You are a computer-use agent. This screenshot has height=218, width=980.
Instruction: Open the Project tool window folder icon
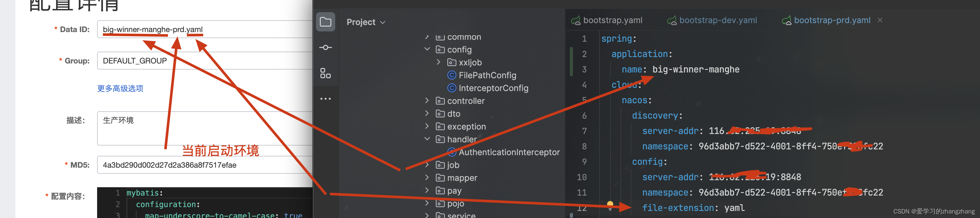point(325,22)
